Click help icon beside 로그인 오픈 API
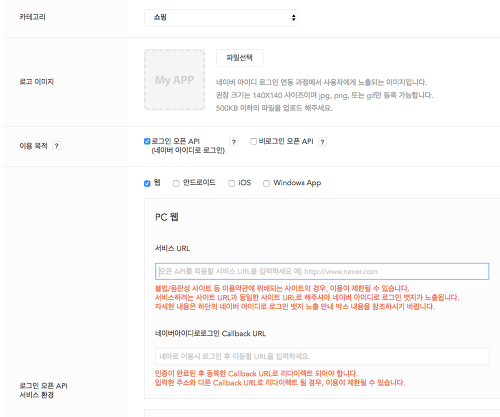Screen dimensions: 500x417 pos(234,142)
